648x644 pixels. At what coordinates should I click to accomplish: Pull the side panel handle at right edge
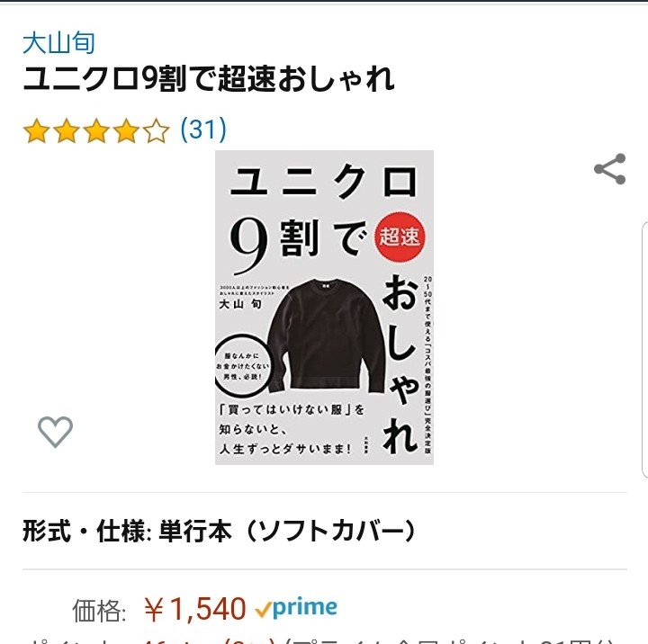pyautogui.click(x=644, y=350)
